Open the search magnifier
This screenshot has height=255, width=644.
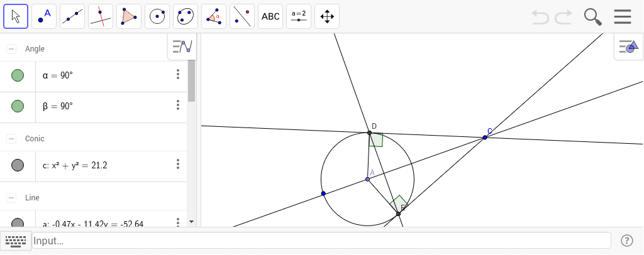592,17
